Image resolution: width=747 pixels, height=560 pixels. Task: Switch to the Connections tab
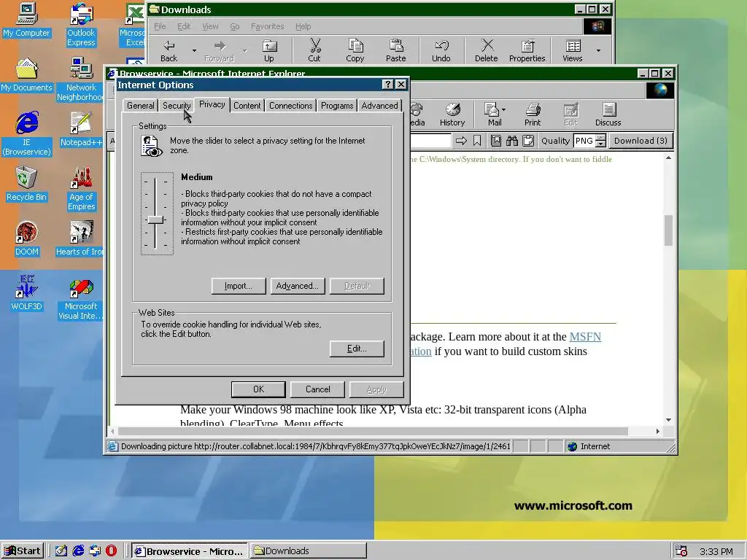click(x=290, y=106)
